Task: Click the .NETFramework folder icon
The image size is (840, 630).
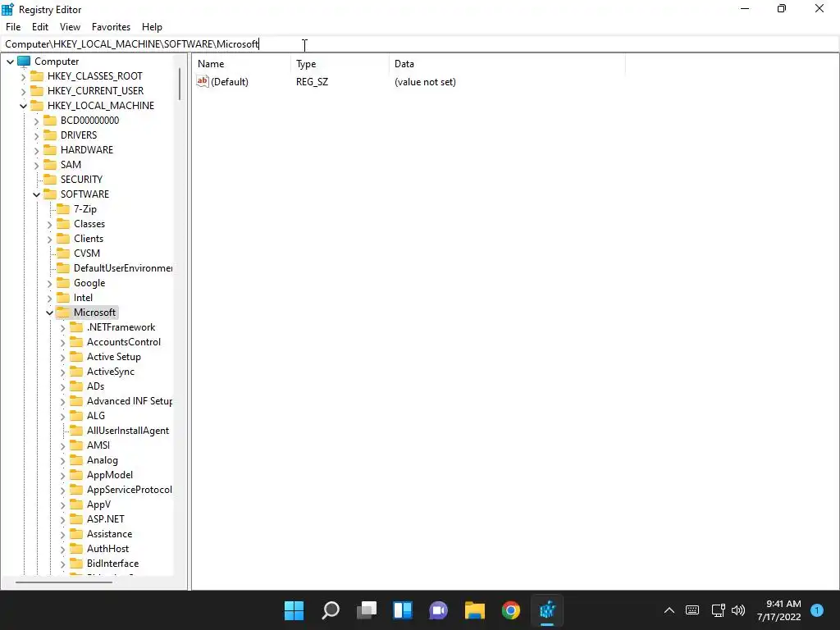Action: click(76, 326)
